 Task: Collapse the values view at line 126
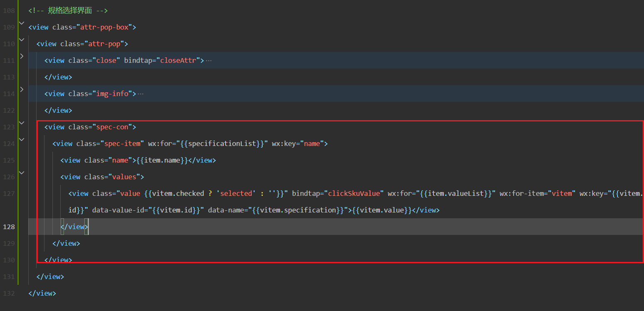pos(22,173)
